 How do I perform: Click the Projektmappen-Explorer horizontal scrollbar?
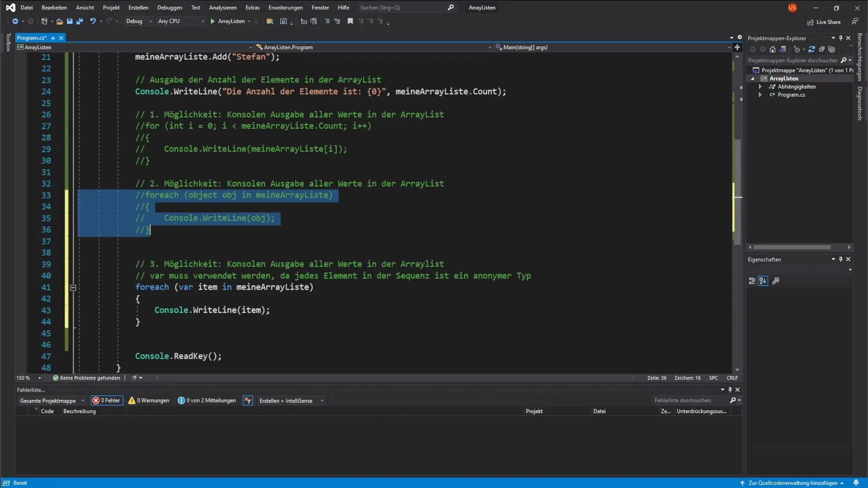(x=792, y=247)
